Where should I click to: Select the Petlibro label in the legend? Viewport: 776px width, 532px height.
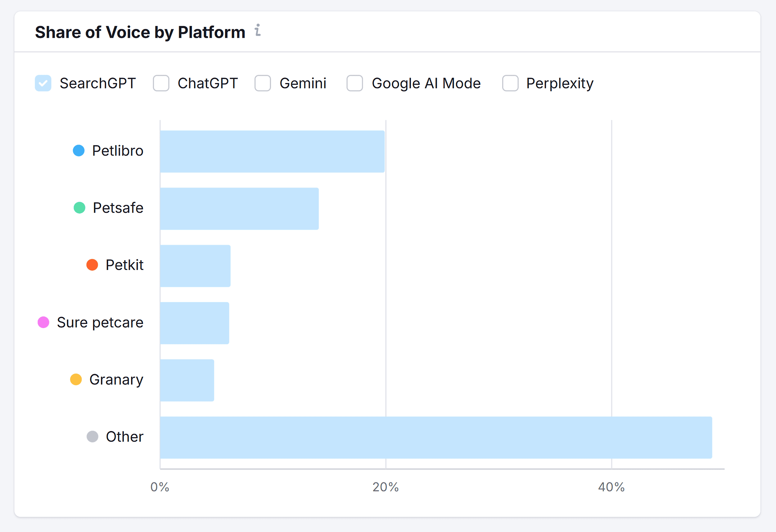coord(117,151)
